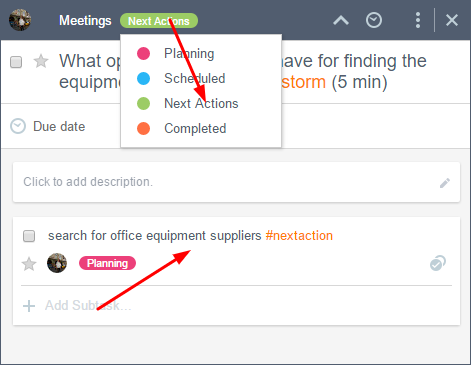Star the main task title
The height and width of the screenshot is (365, 471).
41,61
